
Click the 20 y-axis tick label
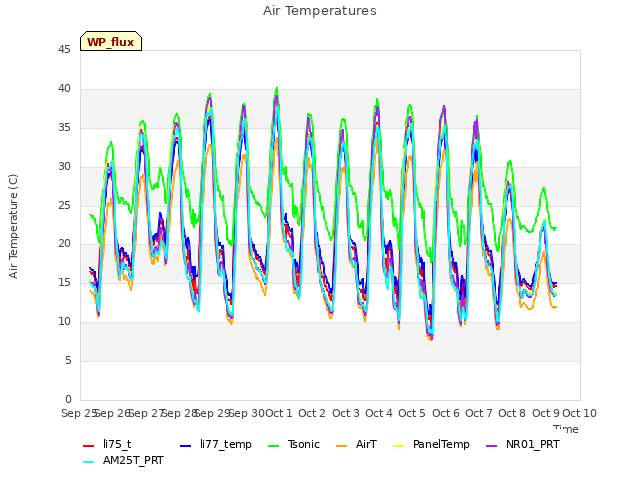click(x=64, y=244)
